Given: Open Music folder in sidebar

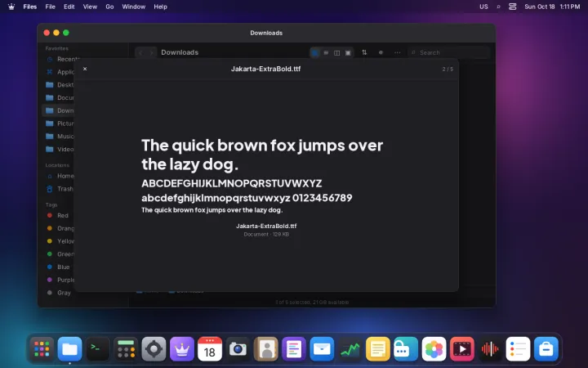Looking at the screenshot, I should 60,136.
